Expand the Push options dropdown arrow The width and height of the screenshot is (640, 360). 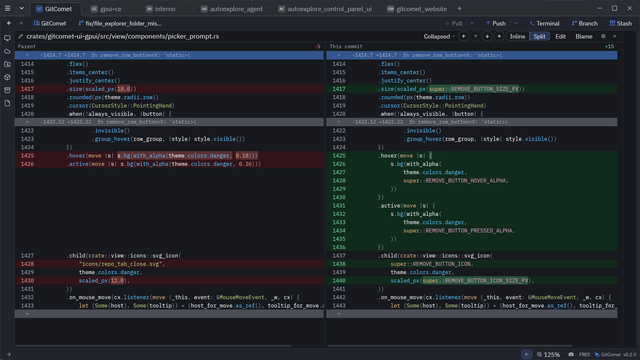tap(516, 24)
